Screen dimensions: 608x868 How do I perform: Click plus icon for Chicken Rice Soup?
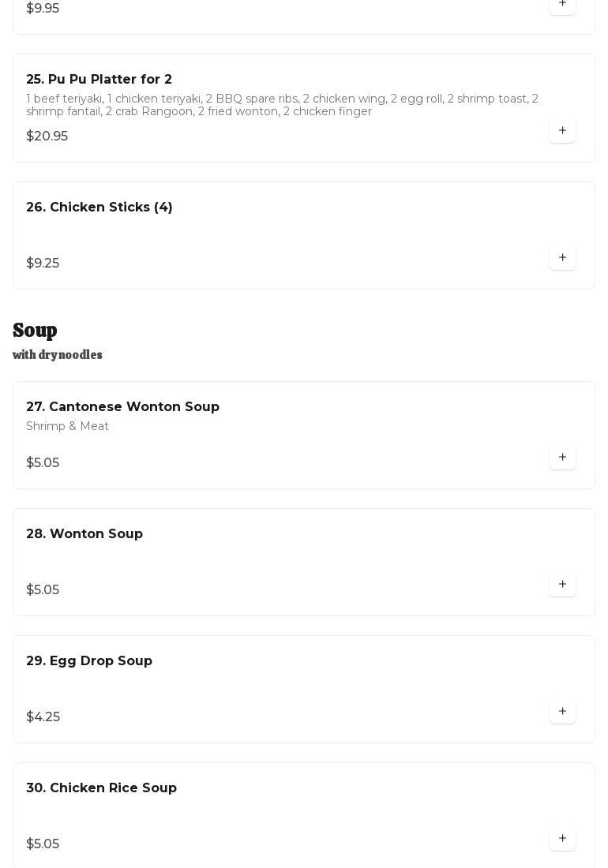(562, 839)
